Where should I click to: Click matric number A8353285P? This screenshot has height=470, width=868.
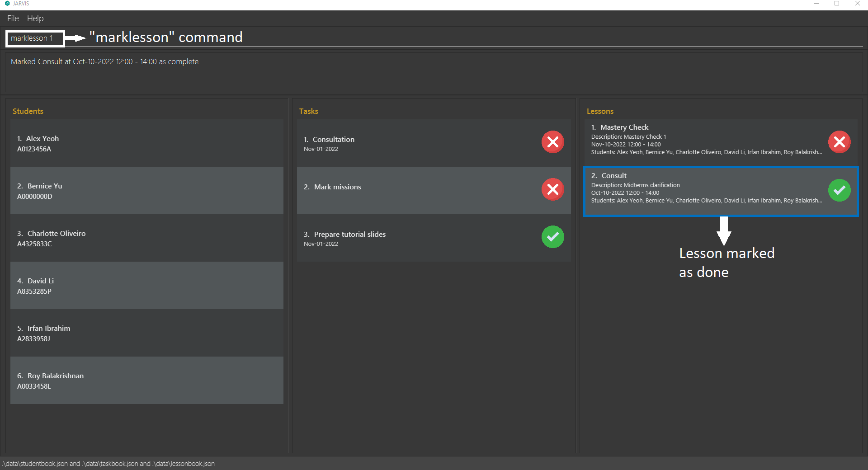34,291
